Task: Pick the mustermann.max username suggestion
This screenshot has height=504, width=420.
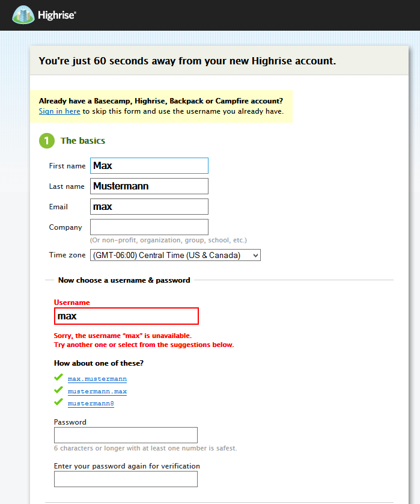Action: click(x=97, y=392)
